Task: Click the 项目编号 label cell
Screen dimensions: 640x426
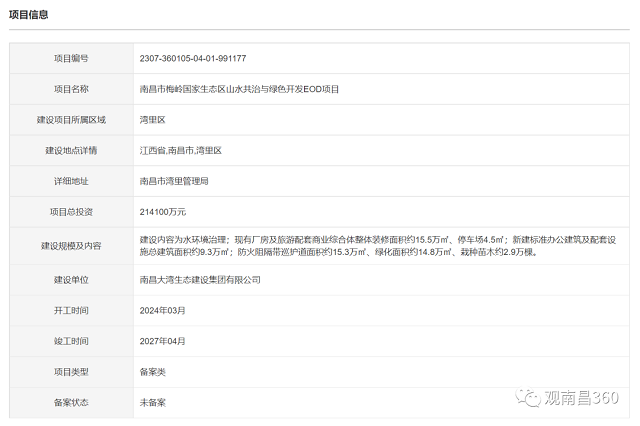Action: tap(71, 59)
